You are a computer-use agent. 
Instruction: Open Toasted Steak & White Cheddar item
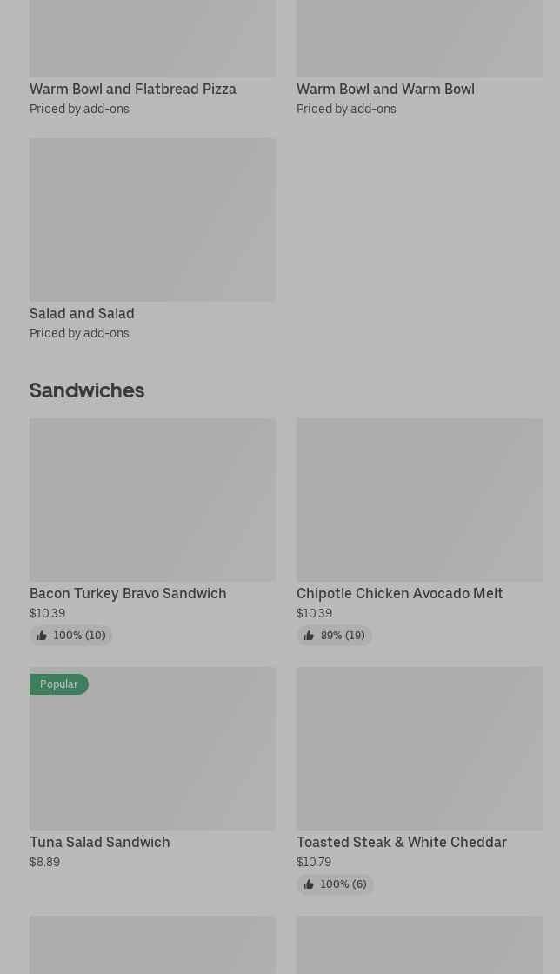pos(401,842)
